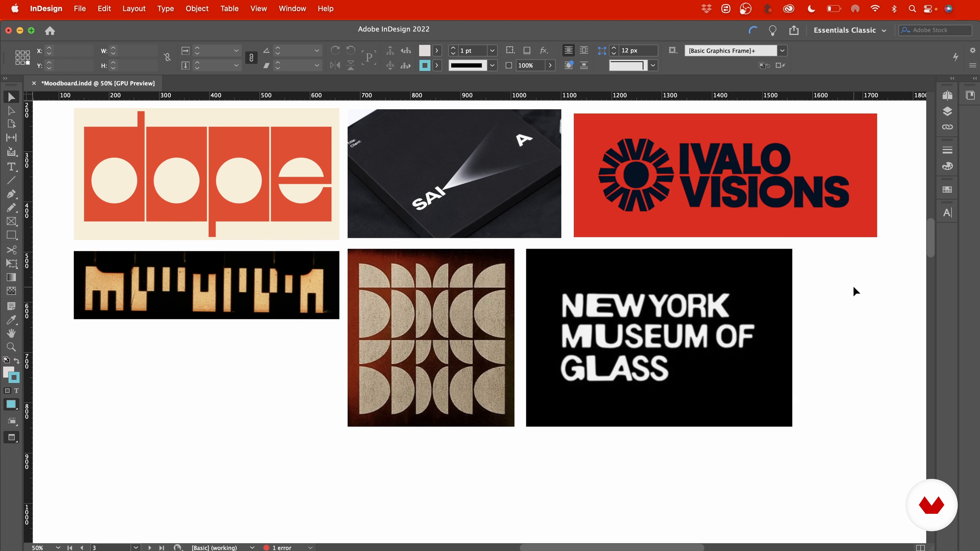Screen dimensions: 980x551
Task: Toggle the reference point locator grid
Action: click(22, 57)
